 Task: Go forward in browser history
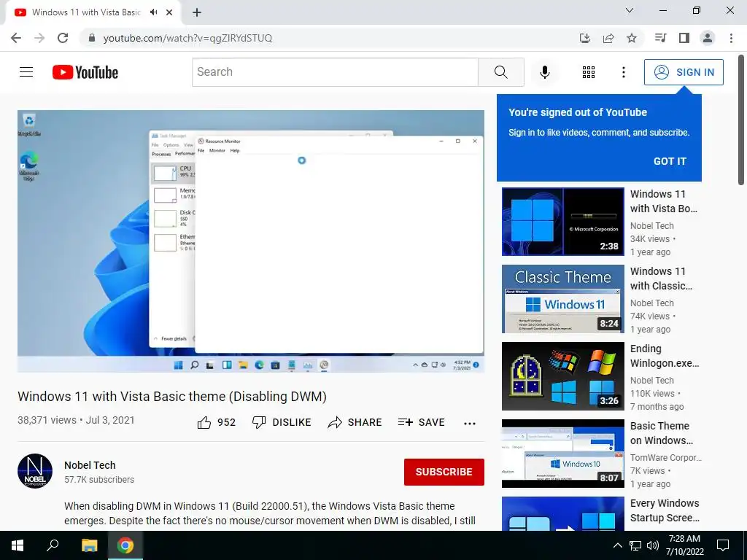[39, 38]
